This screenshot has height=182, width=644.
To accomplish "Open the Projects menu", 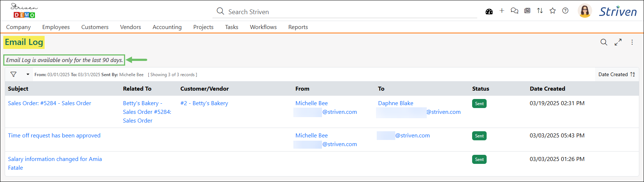I will pos(203,27).
